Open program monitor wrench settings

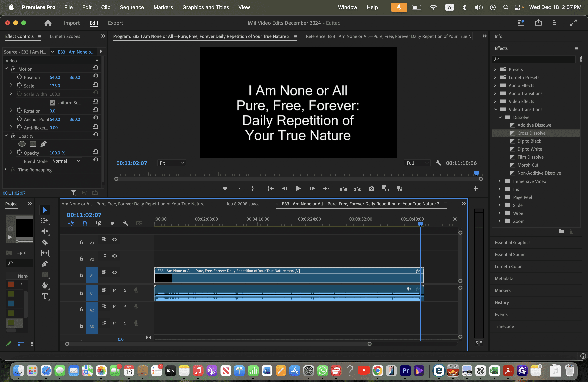point(438,163)
